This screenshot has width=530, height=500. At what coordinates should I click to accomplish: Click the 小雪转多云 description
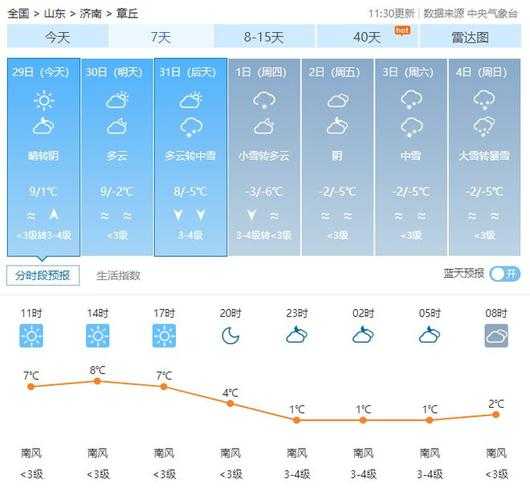[264, 156]
